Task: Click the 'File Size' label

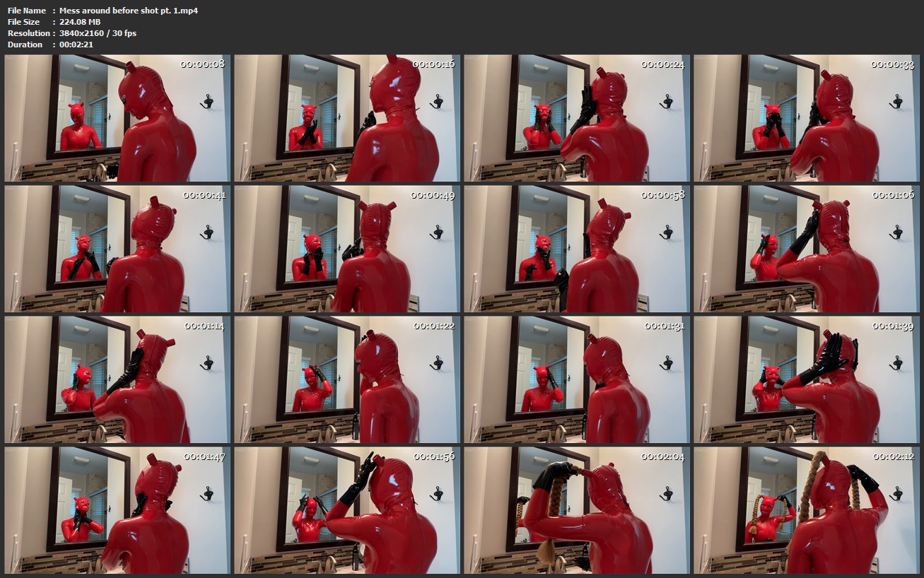Action: (25, 22)
